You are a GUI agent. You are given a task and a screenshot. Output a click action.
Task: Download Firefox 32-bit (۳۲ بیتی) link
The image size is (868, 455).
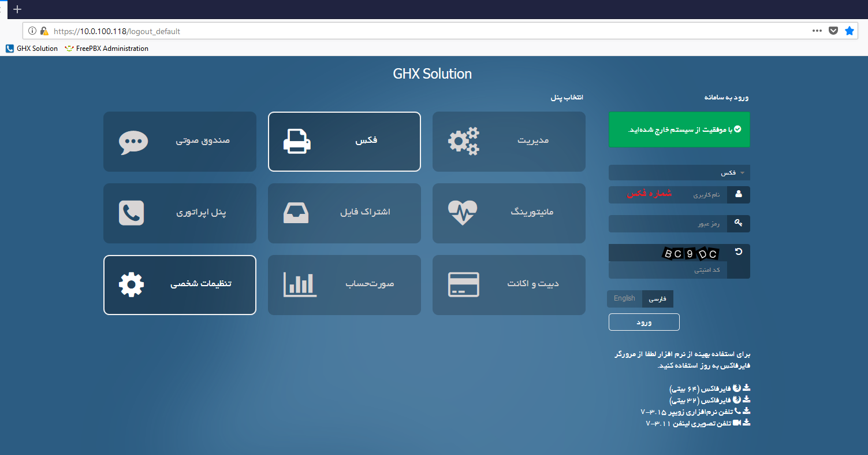pos(710,399)
